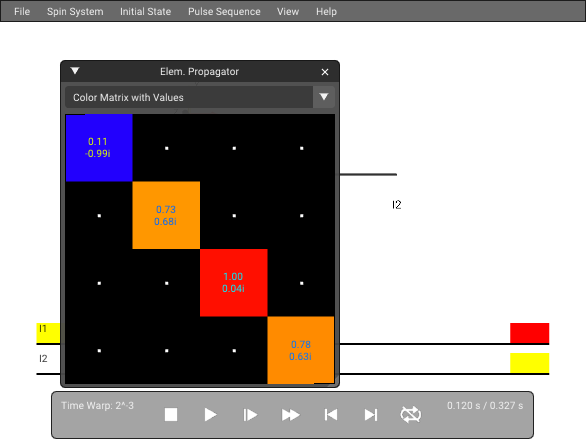Start playback with the play button
This screenshot has width=586, height=439.
click(x=210, y=415)
